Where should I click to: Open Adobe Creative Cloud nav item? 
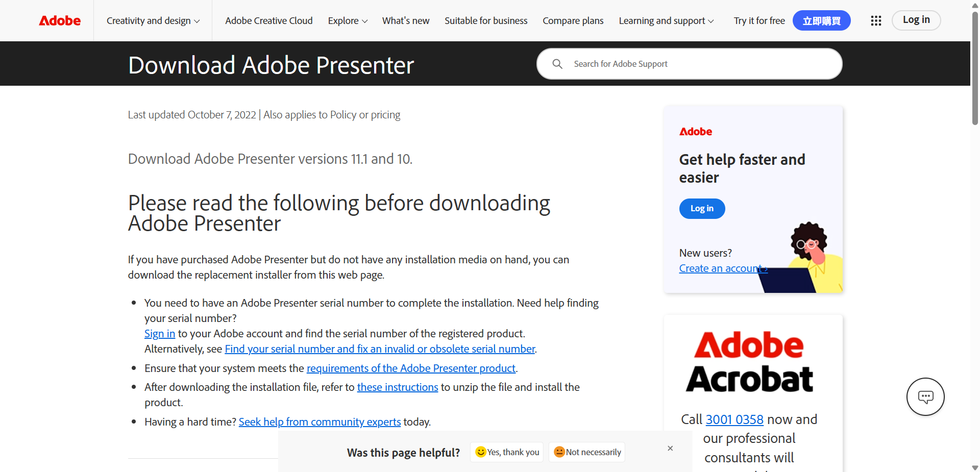269,20
